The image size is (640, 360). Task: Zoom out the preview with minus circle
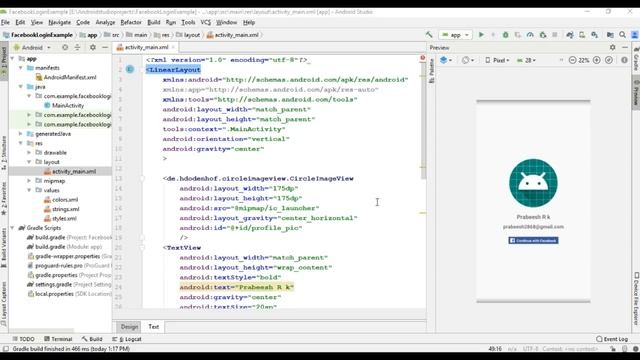pyautogui.click(x=572, y=60)
